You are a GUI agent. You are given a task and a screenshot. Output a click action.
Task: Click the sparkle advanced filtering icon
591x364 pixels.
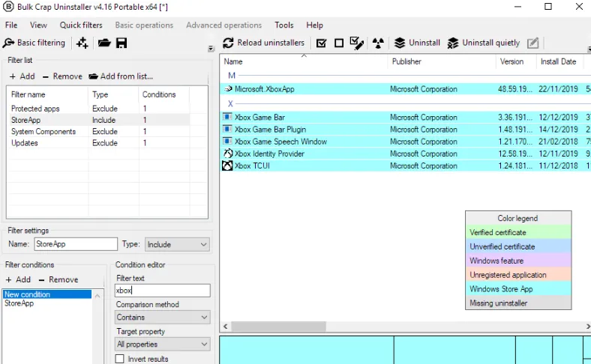[x=82, y=43]
